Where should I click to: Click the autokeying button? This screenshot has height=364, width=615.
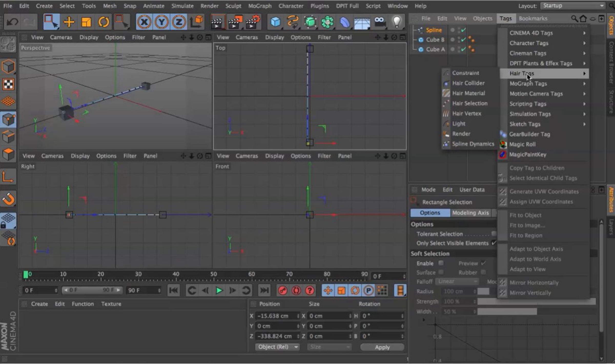point(296,290)
